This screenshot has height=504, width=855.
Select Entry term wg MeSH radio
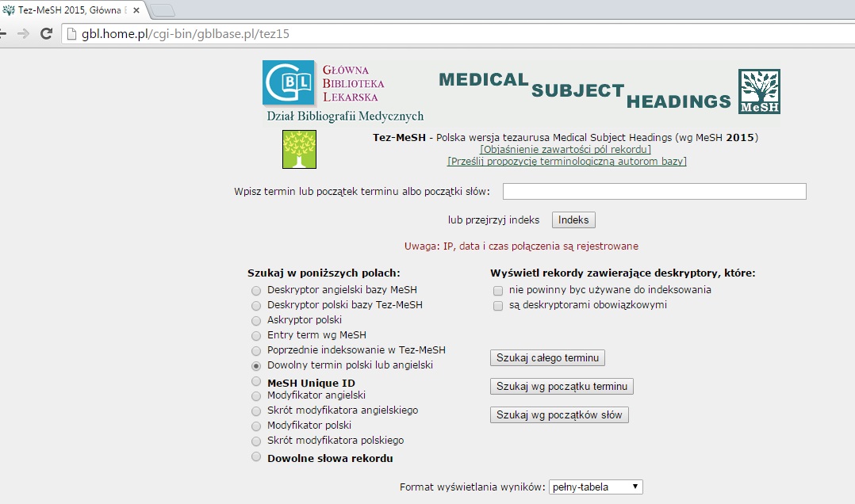coord(256,336)
